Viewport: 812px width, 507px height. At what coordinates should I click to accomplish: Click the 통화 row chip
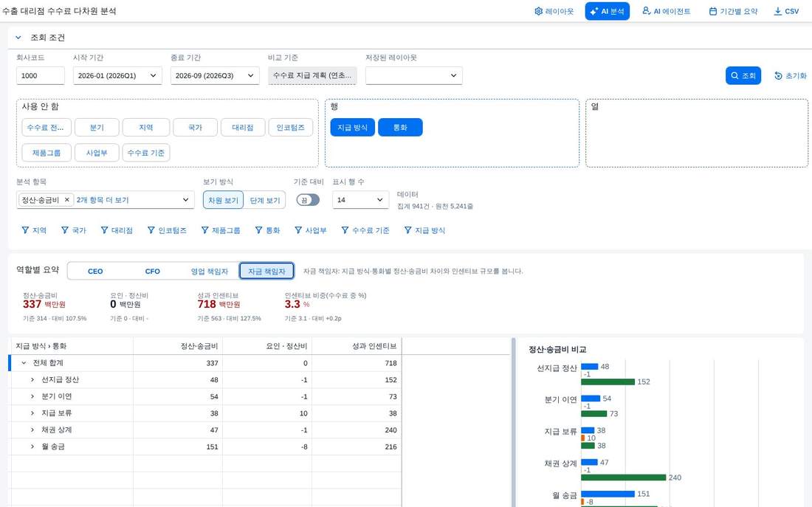pyautogui.click(x=400, y=128)
